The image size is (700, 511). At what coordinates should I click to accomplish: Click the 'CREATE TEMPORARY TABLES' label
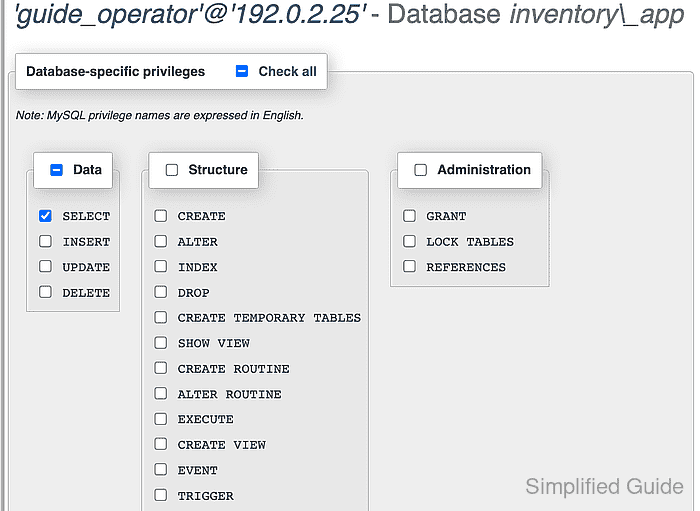point(269,318)
